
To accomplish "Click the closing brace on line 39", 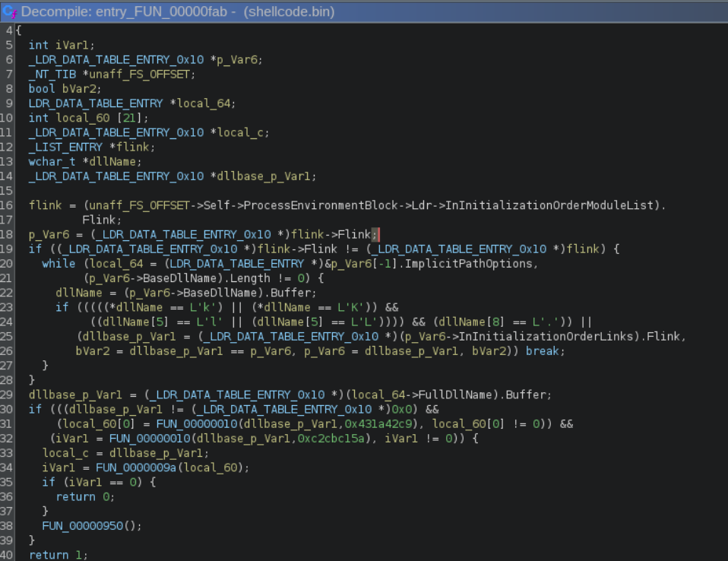I will pyautogui.click(x=32, y=540).
